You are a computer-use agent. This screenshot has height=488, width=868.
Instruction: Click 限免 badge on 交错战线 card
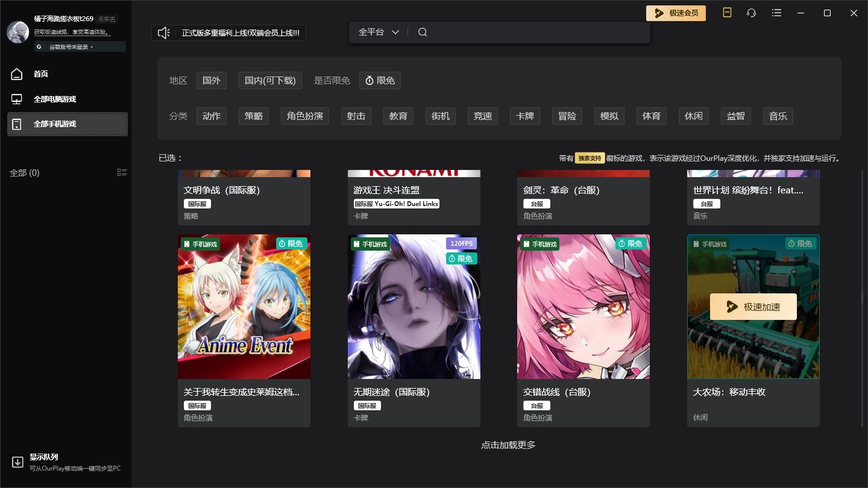[x=631, y=243]
